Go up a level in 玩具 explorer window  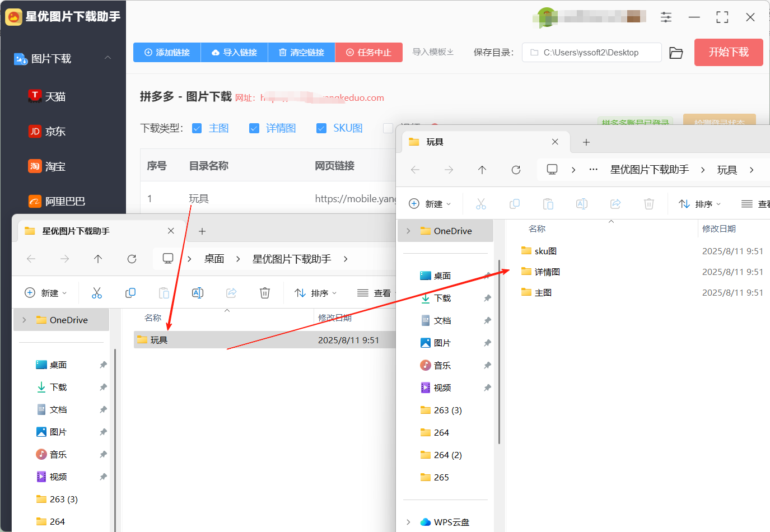pyautogui.click(x=482, y=170)
